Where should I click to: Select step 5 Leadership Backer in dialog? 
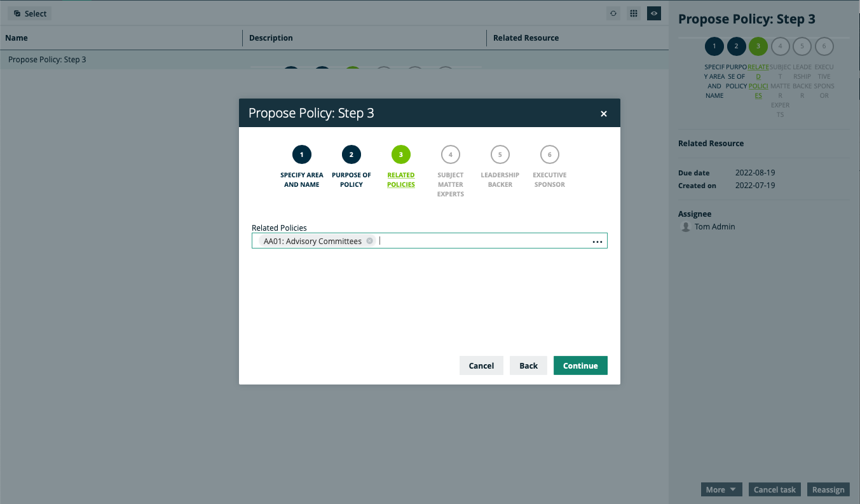pyautogui.click(x=500, y=154)
